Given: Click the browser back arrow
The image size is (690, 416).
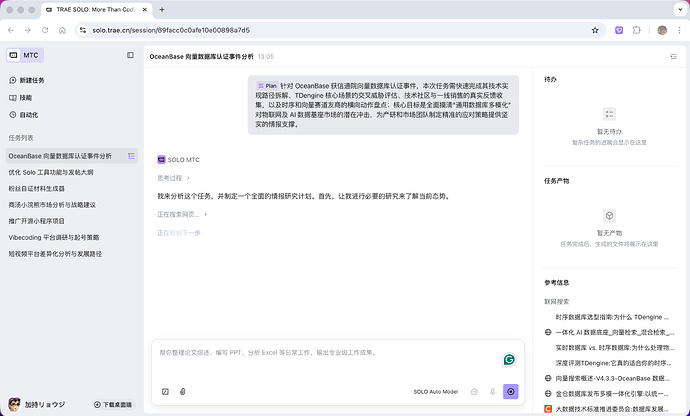Looking at the screenshot, I should pyautogui.click(x=11, y=30).
